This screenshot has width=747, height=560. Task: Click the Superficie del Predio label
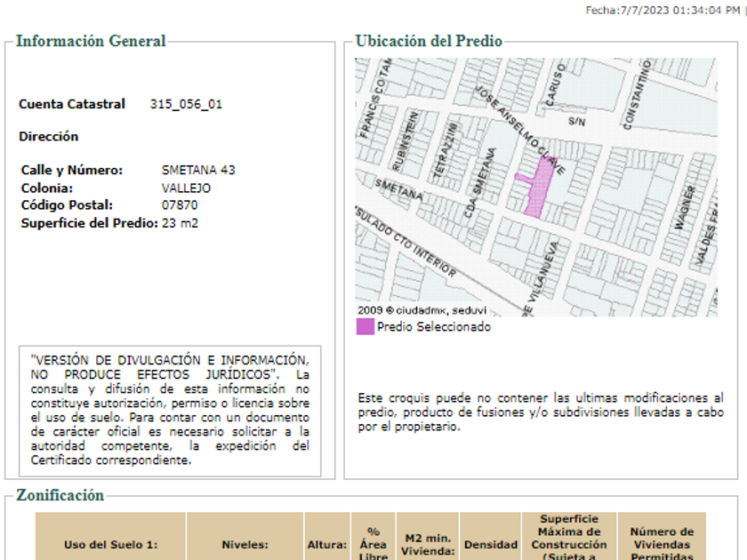[90, 223]
